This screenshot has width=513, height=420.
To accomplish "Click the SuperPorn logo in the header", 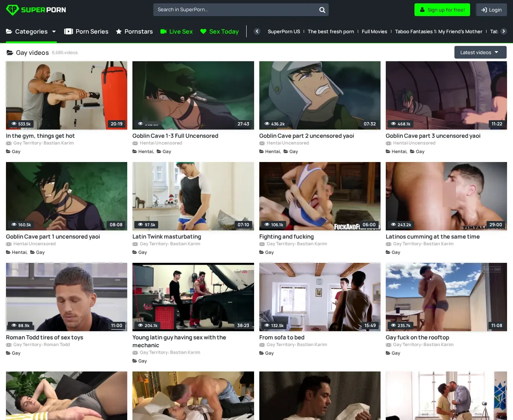I will 36,10.
